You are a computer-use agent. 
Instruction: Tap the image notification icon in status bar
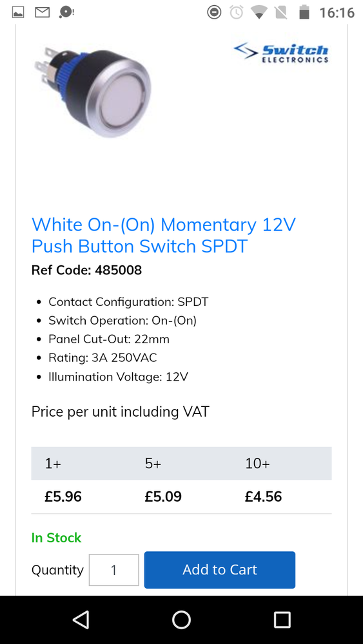[x=18, y=13]
